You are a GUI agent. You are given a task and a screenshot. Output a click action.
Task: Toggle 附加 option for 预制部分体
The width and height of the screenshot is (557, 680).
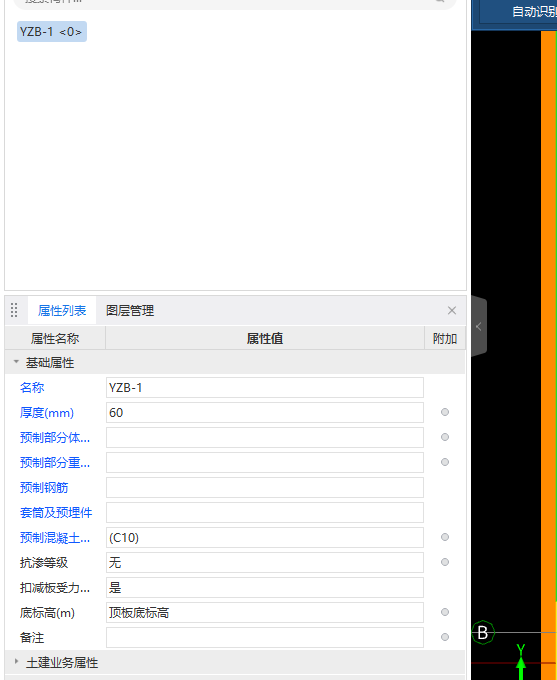click(445, 437)
